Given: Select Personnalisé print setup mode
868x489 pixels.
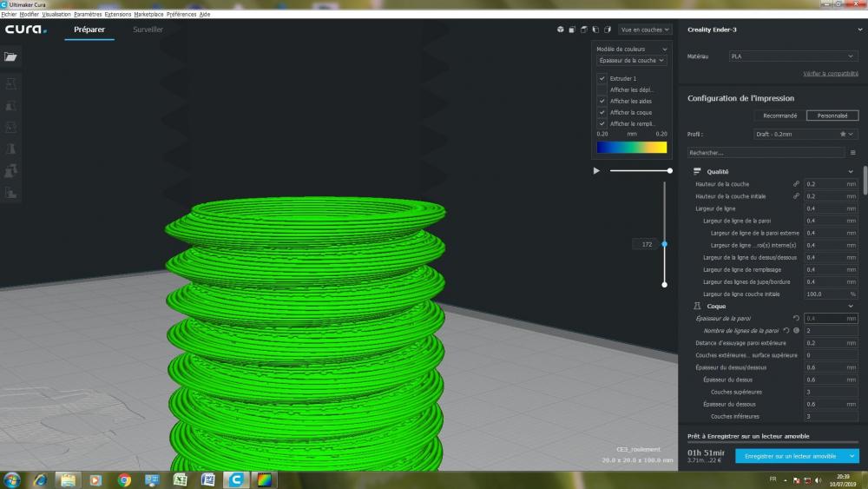Looking at the screenshot, I should pyautogui.click(x=832, y=116).
